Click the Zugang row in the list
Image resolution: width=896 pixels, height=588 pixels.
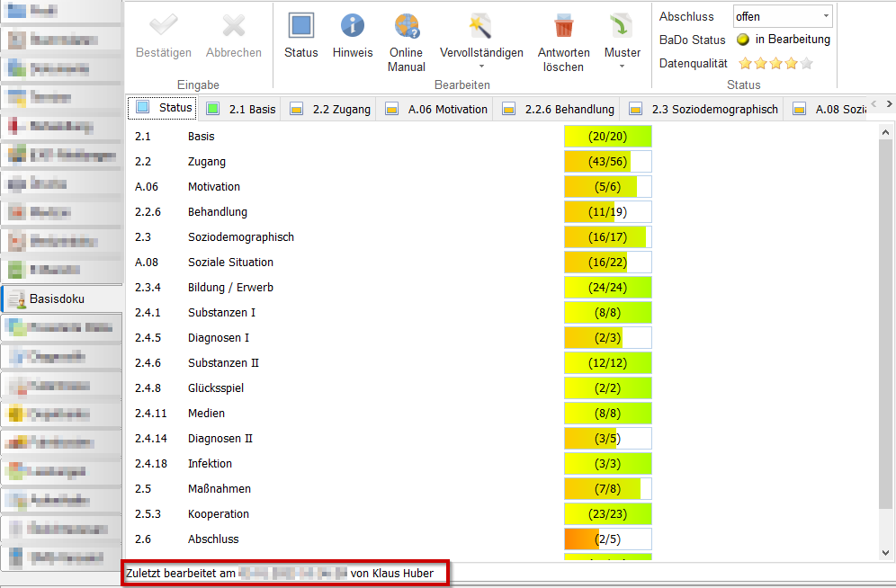[x=207, y=162]
